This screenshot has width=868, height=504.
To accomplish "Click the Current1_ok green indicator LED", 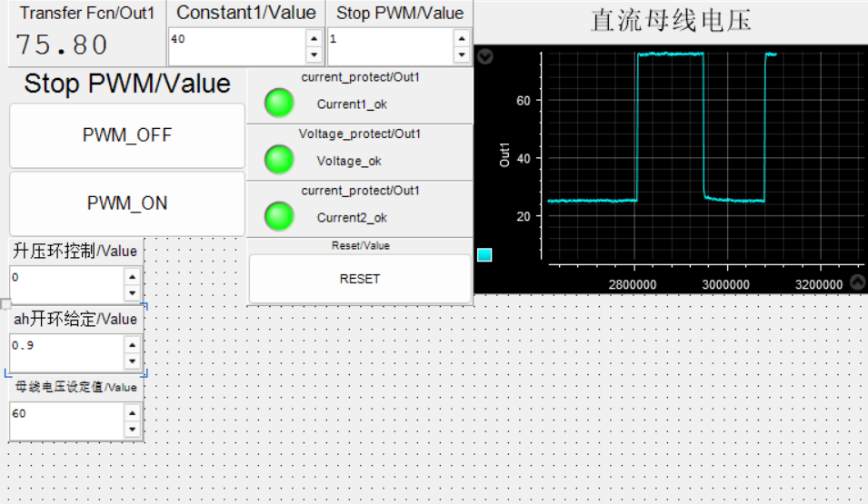I will tap(279, 103).
